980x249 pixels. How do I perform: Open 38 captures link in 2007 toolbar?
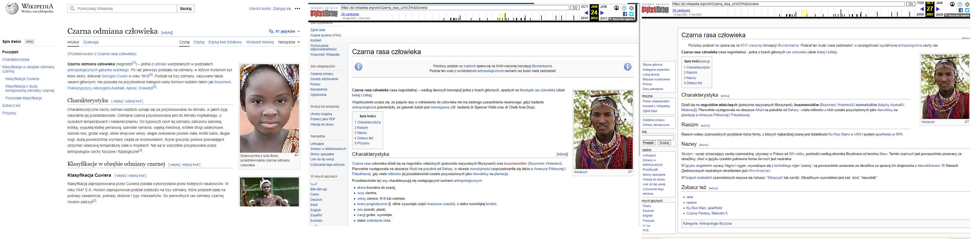pos(681,11)
